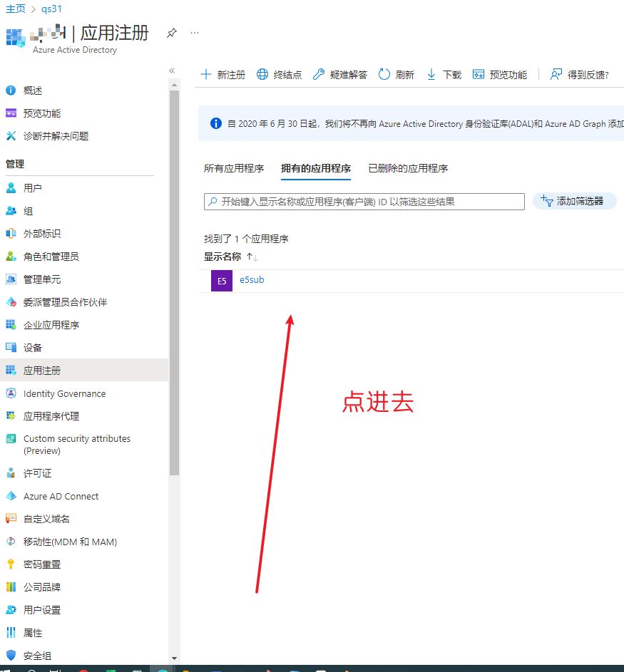Select 拥有的应用程序 tab

point(316,168)
